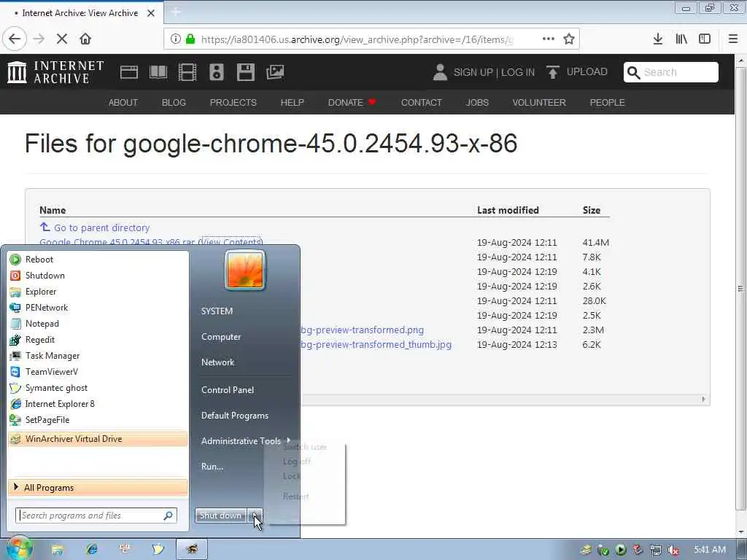Open the arrow next to Shut down
Viewport: 747px width, 560px height.
click(x=255, y=516)
